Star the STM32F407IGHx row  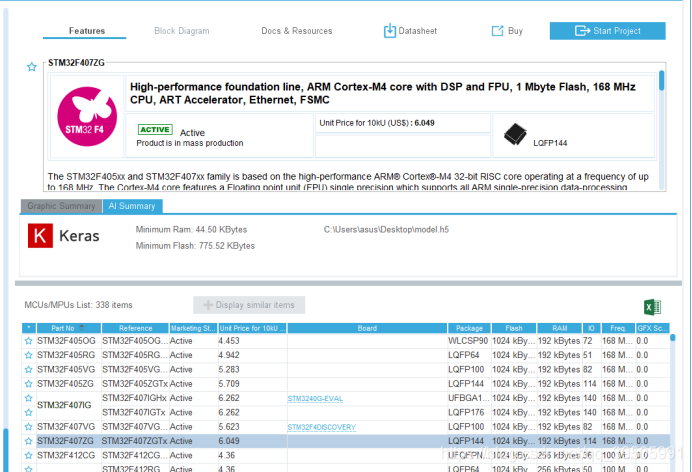click(x=29, y=398)
